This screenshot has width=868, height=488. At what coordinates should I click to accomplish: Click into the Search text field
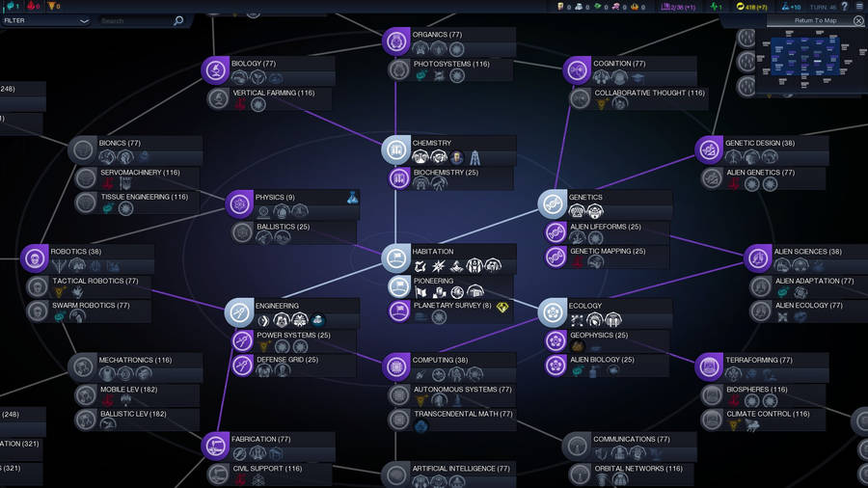point(133,20)
